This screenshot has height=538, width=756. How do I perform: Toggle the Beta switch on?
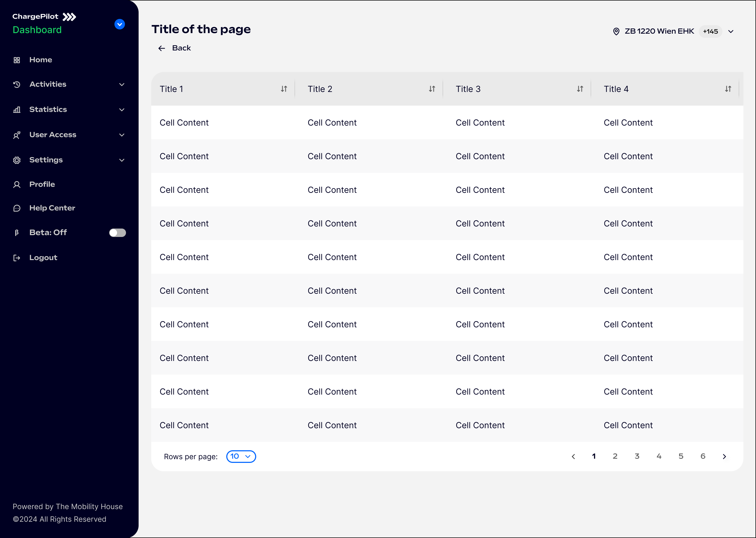point(118,232)
